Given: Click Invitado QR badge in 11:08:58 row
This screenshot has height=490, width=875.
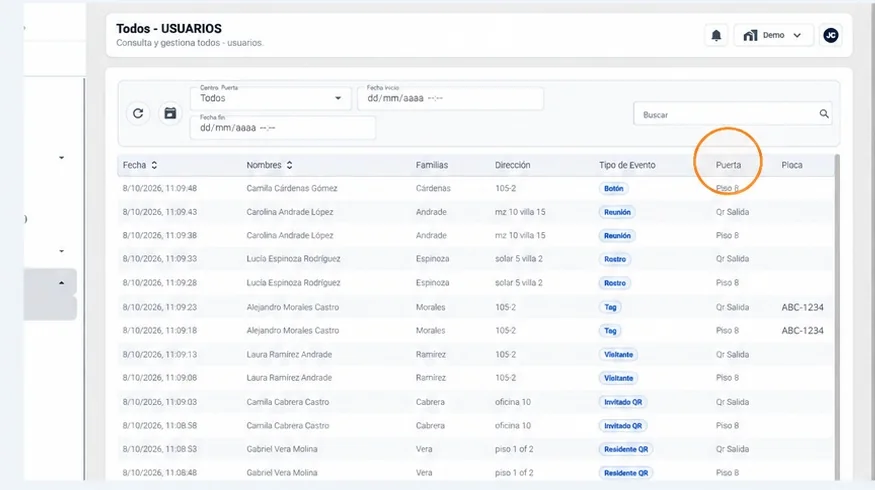Looking at the screenshot, I should 623,425.
